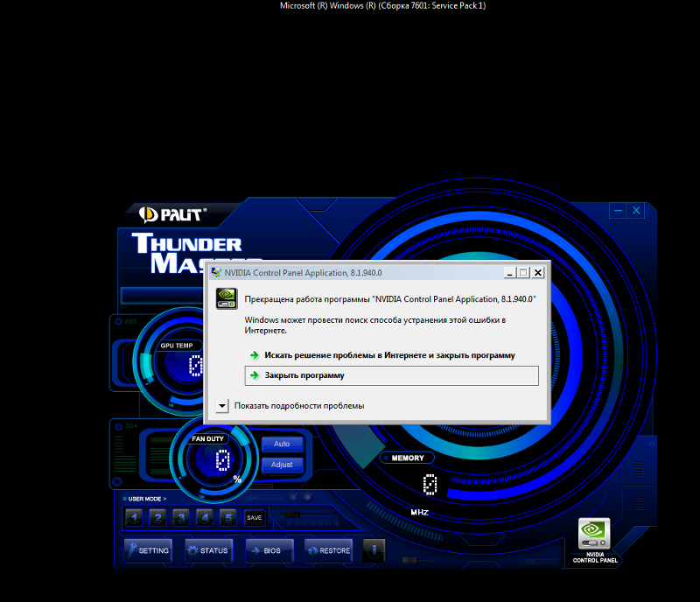Select user mode preset 2
This screenshot has height=602, width=700.
(x=157, y=518)
